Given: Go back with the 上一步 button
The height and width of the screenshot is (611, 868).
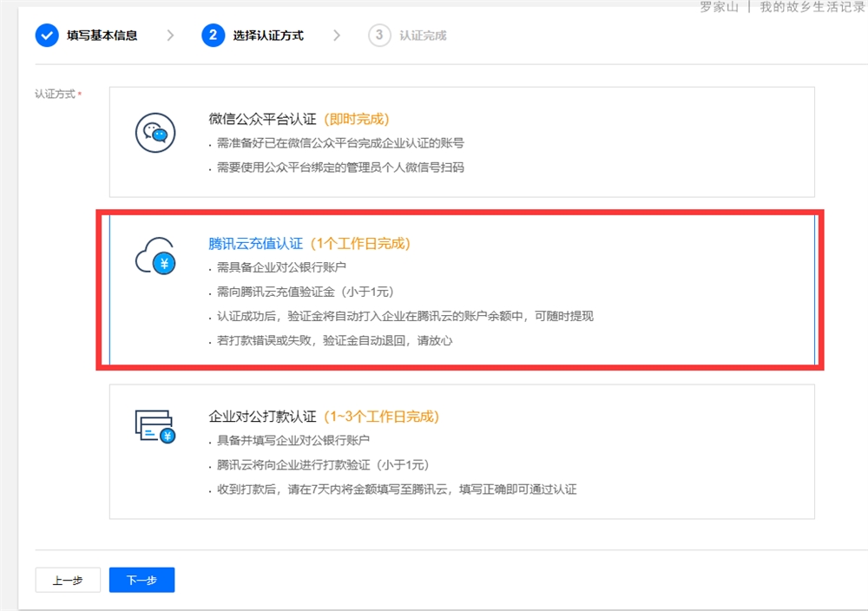Looking at the screenshot, I should point(68,581).
